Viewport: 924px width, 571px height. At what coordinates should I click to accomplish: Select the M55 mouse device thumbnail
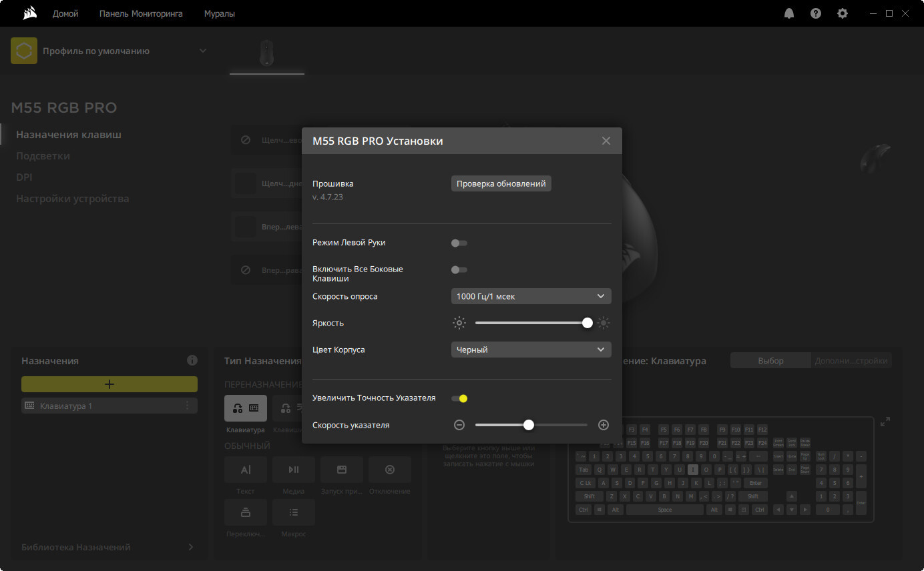click(x=266, y=53)
